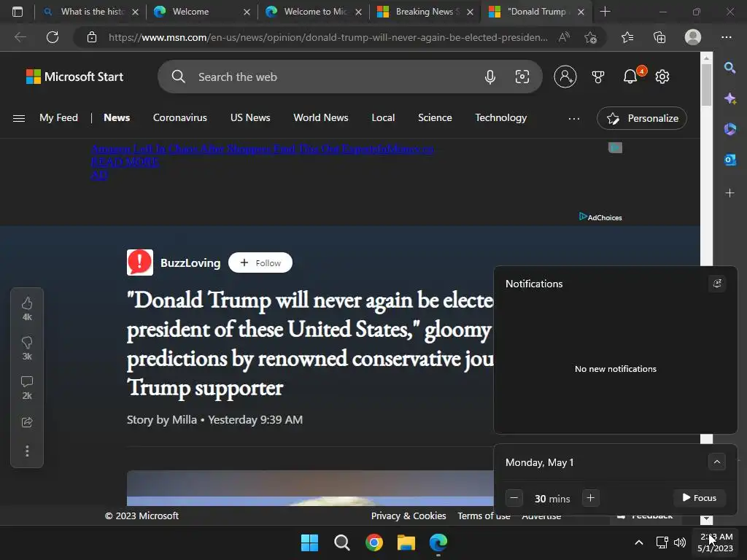Show more news categories ellipsis
Image resolution: width=747 pixels, height=560 pixels.
click(574, 118)
